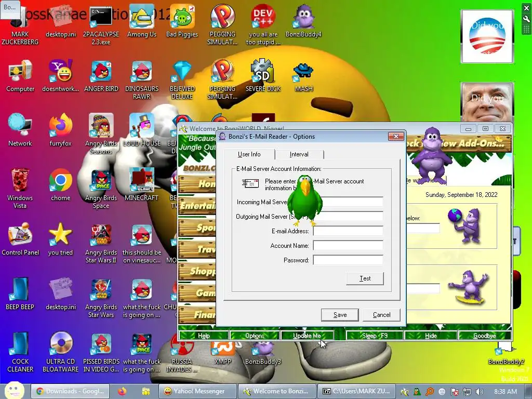The image size is (532, 399).
Task: Click the volume speaker tray icon
Action: (x=479, y=392)
